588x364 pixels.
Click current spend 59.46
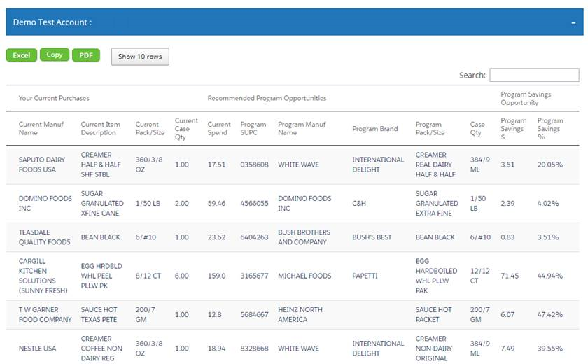point(216,203)
